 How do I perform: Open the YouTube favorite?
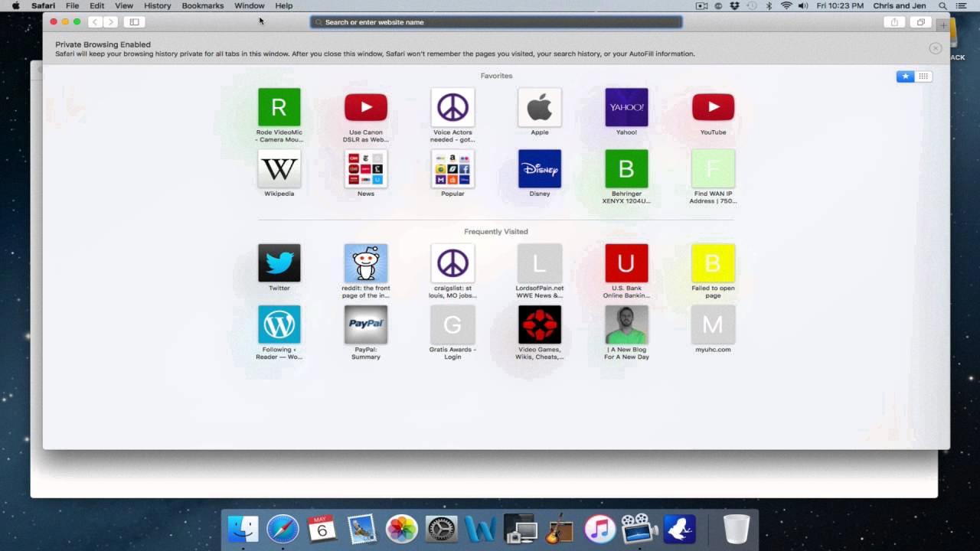pos(713,107)
